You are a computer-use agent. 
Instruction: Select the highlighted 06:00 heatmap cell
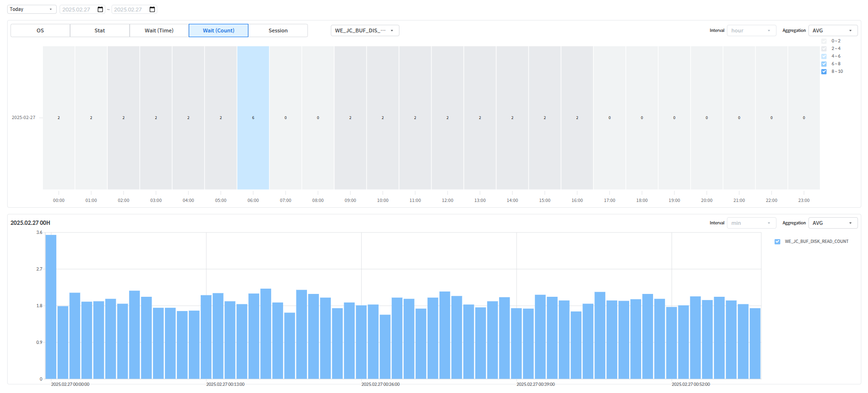pyautogui.click(x=253, y=118)
